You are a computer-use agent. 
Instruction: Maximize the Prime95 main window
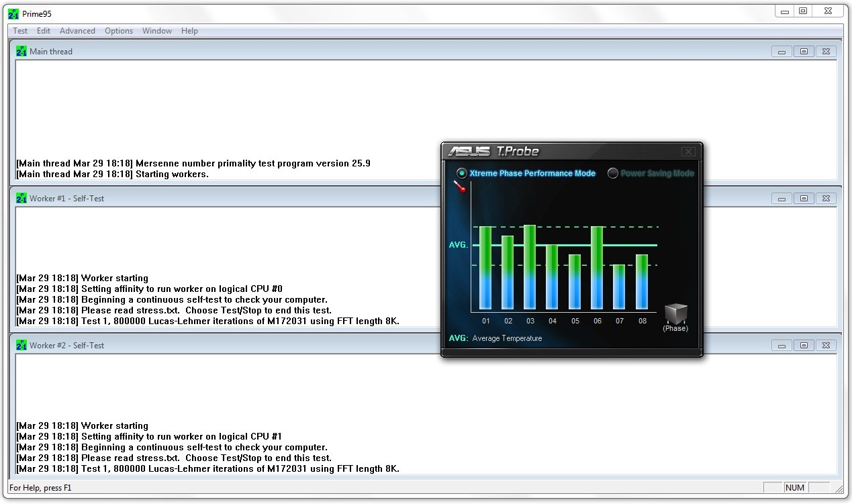click(803, 11)
